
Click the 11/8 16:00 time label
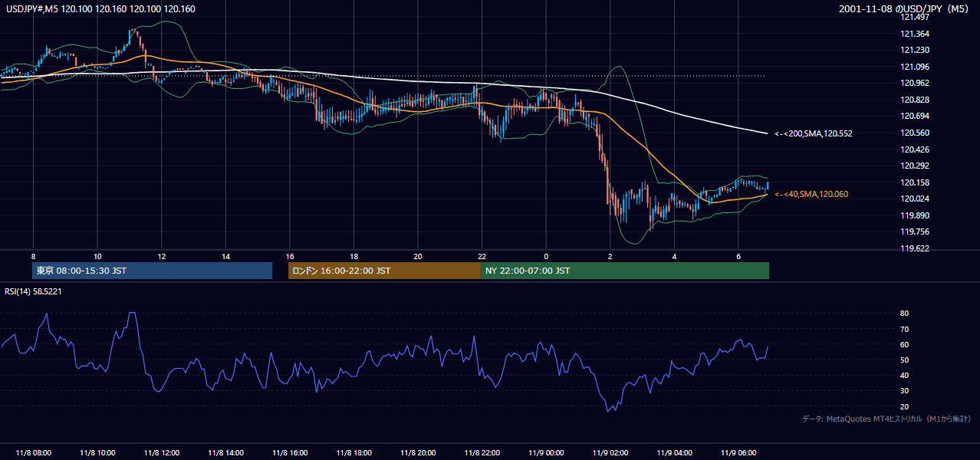(289, 452)
